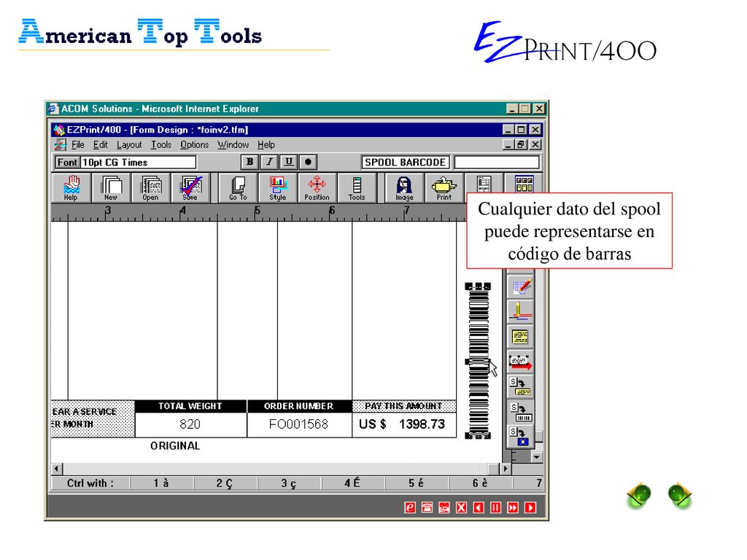Click the grid layout toolbar icon
Image resolution: width=747 pixels, height=560 pixels.
coord(524,184)
